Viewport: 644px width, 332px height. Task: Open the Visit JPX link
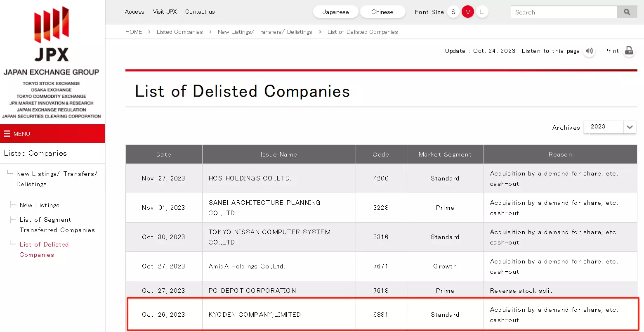click(165, 12)
